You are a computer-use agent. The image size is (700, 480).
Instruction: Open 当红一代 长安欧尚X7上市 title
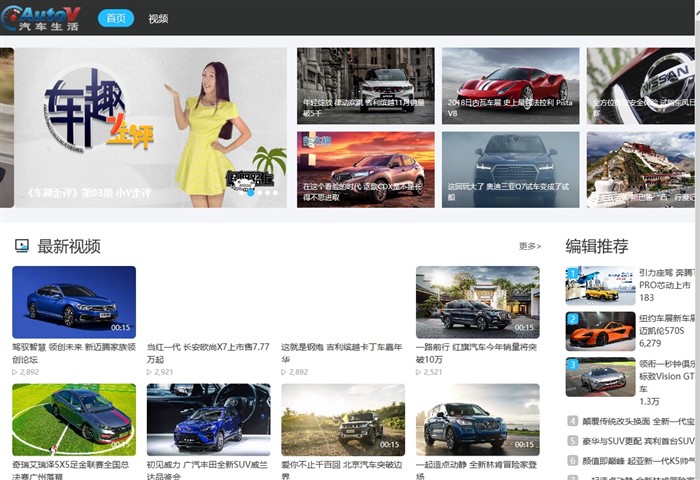click(x=208, y=353)
